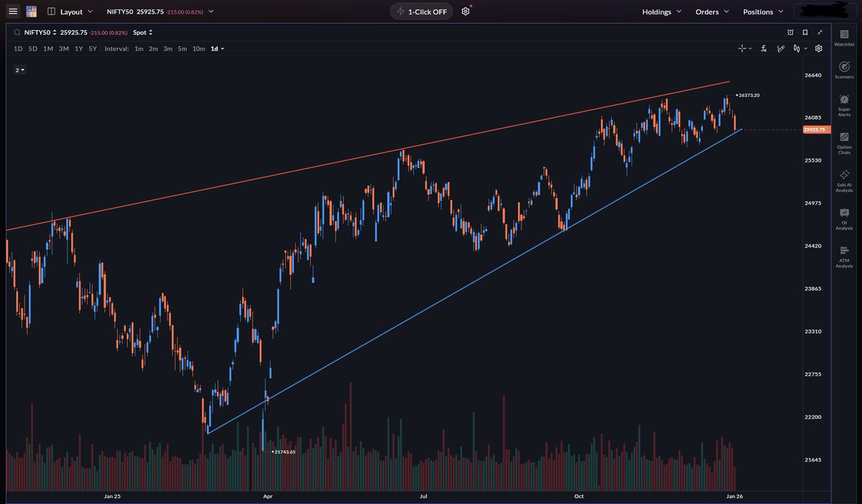Open the 1d interval dropdown
The height and width of the screenshot is (504, 862).
[x=217, y=49]
